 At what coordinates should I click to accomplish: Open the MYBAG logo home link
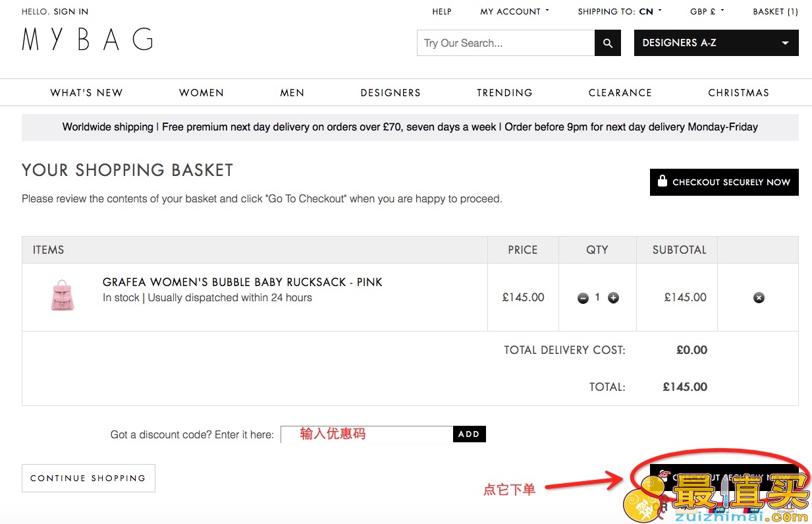tap(88, 40)
